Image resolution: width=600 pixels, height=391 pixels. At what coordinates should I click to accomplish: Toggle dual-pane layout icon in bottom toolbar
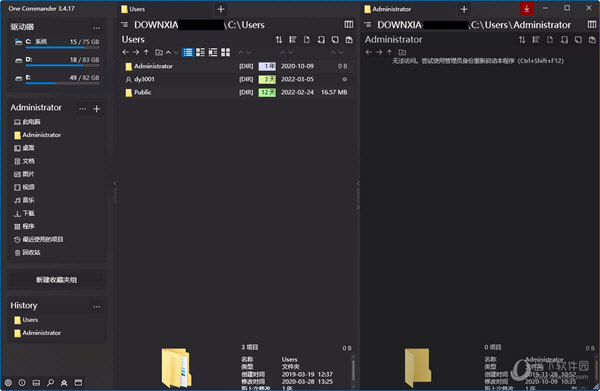36,382
